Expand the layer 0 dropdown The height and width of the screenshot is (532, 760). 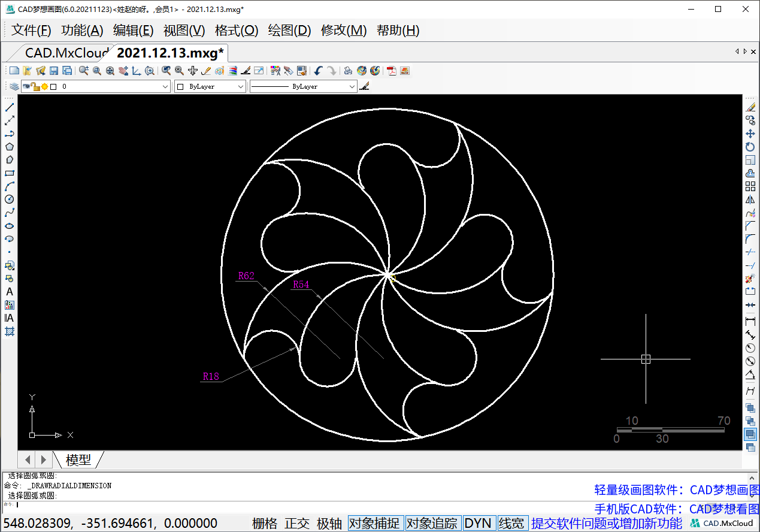coord(166,87)
